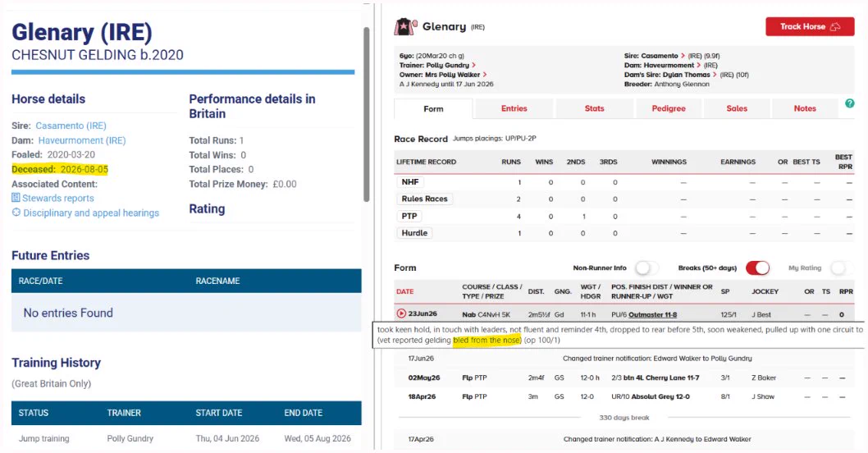Open the Notes tab
Image resolution: width=868 pixels, height=453 pixels.
[x=805, y=108]
